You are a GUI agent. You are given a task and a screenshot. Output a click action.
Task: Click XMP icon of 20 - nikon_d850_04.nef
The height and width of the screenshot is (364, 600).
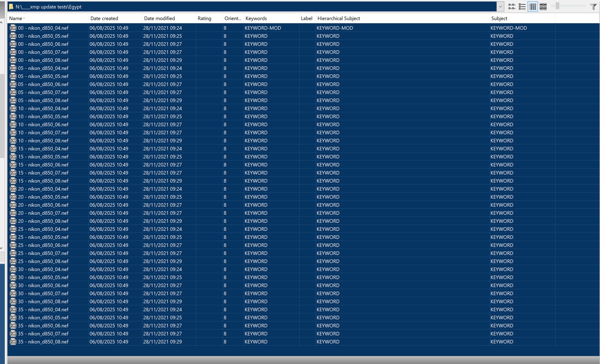13,189
